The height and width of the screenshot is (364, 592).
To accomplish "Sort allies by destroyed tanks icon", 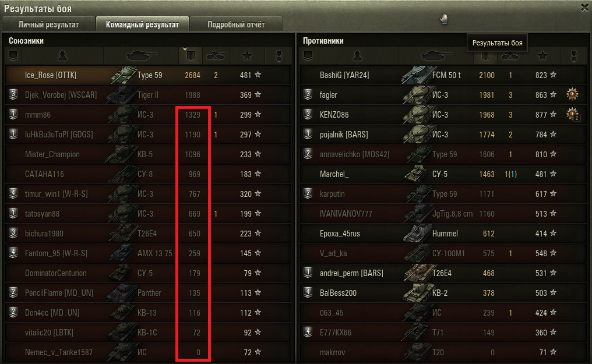I will (216, 56).
